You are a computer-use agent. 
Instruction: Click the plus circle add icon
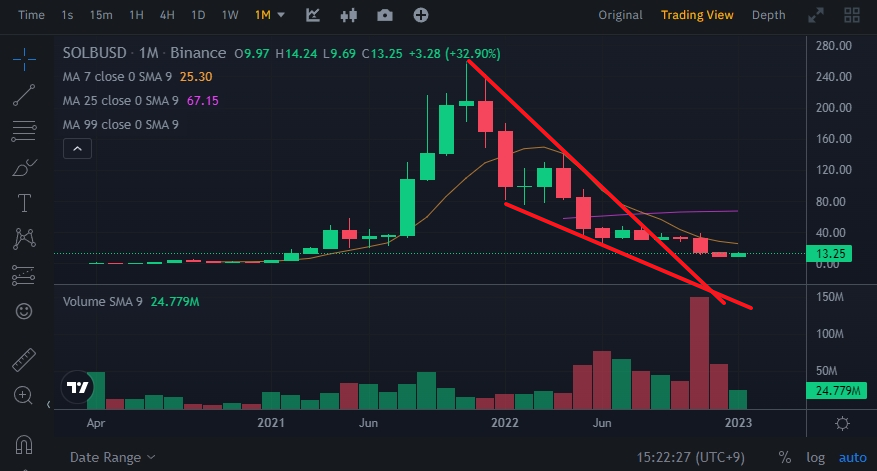[x=421, y=15]
